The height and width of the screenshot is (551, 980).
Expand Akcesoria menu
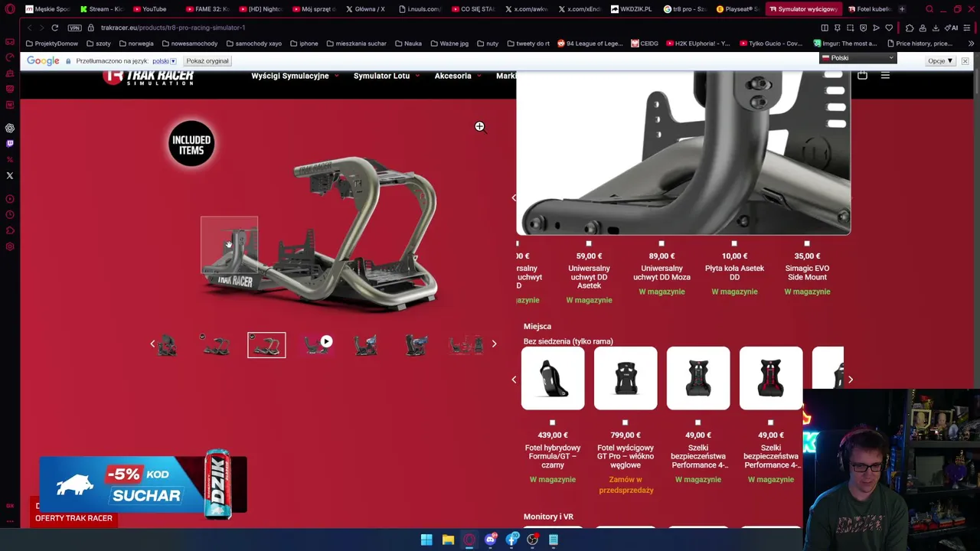tap(458, 76)
